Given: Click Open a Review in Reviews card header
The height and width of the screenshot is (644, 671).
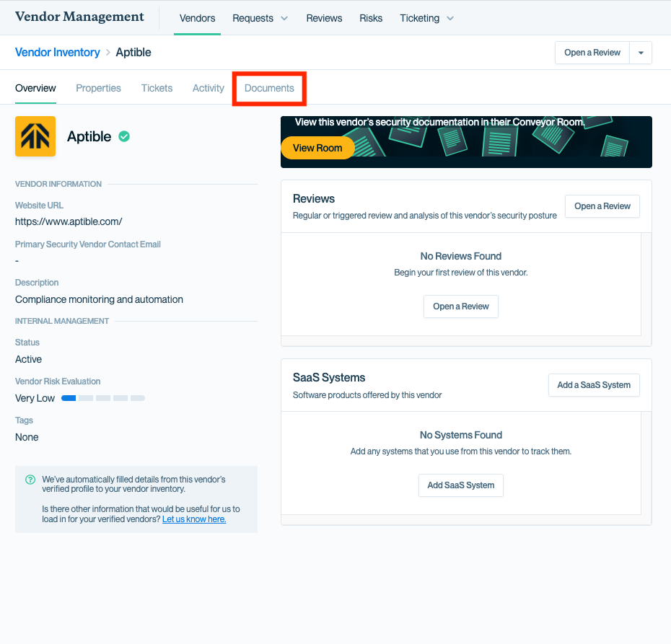Looking at the screenshot, I should (x=602, y=206).
